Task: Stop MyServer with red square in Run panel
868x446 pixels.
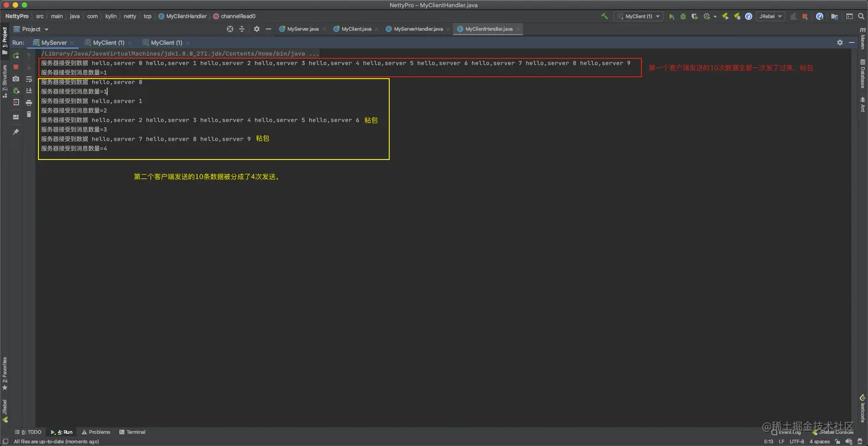Action: (16, 67)
